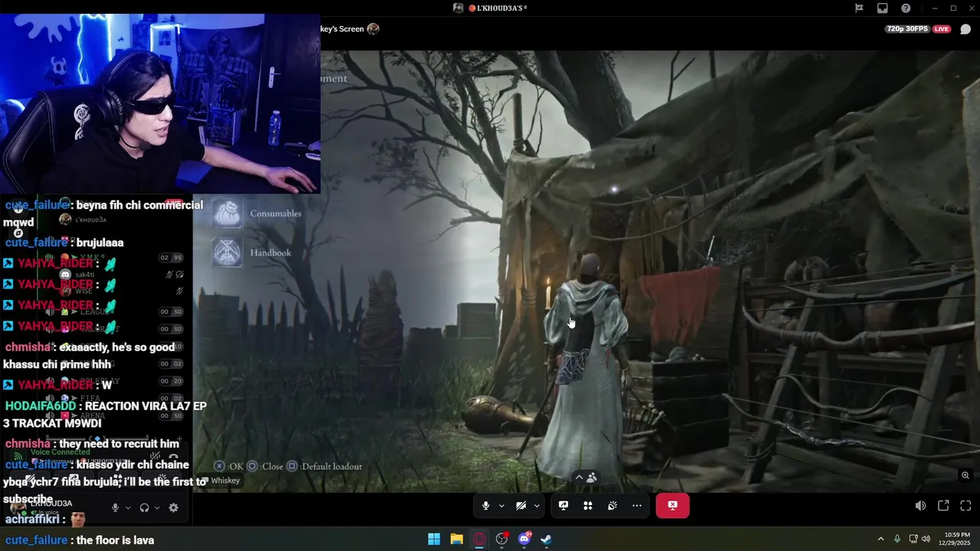
Task: Click taskbar icon with red notification dot
Action: [501, 539]
